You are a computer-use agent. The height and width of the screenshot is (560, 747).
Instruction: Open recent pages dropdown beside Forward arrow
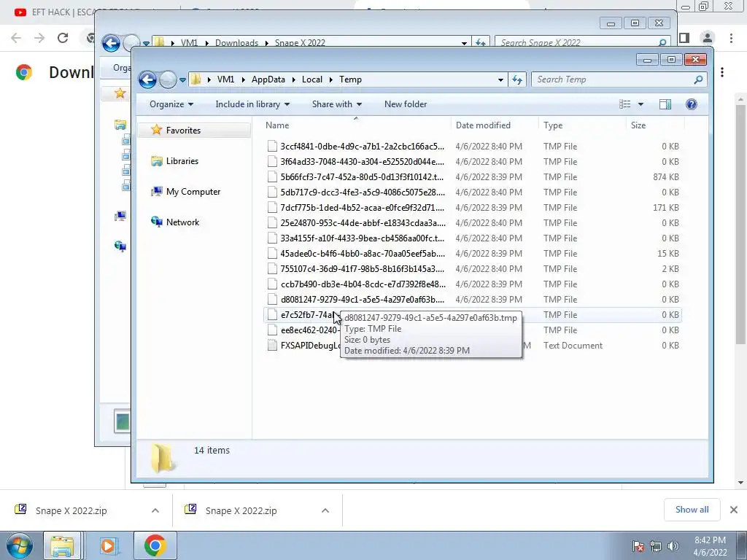pyautogui.click(x=182, y=80)
